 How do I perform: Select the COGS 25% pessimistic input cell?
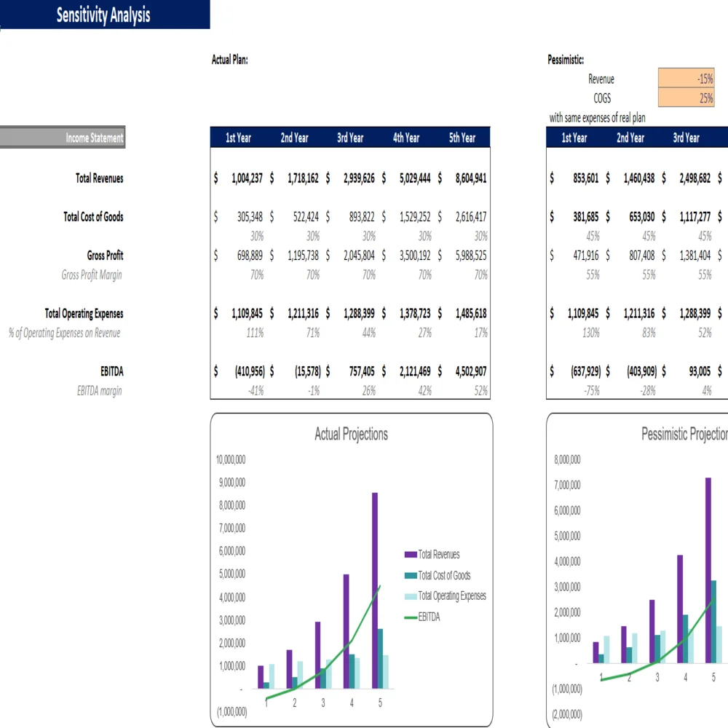tap(685, 98)
